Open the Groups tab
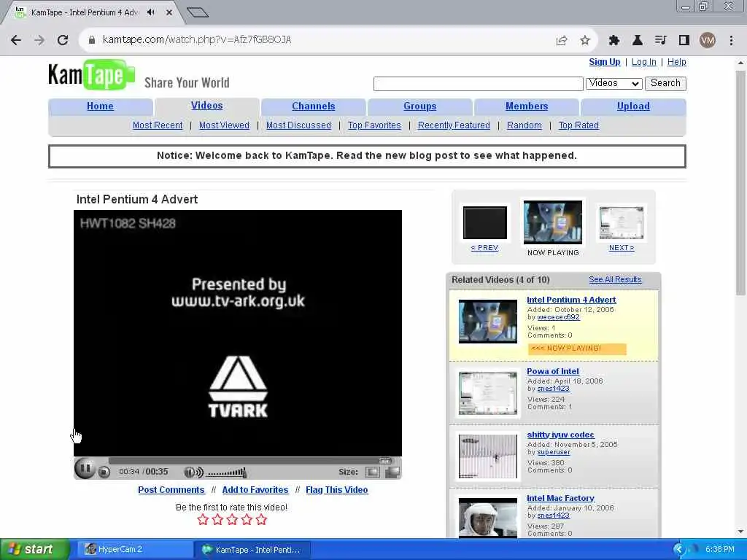This screenshot has width=747, height=560. pos(420,106)
